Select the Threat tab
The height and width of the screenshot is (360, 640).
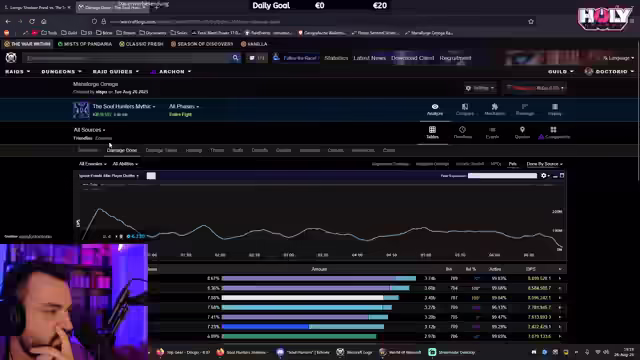coord(217,150)
